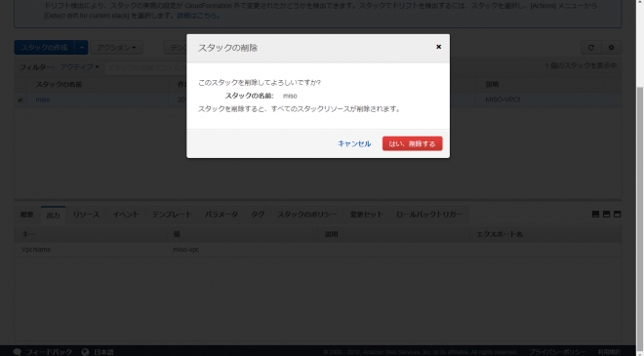Screen dimensions: 644x356
Task: Click the フィードバック speech bubble icon
Action: (18, 352)
